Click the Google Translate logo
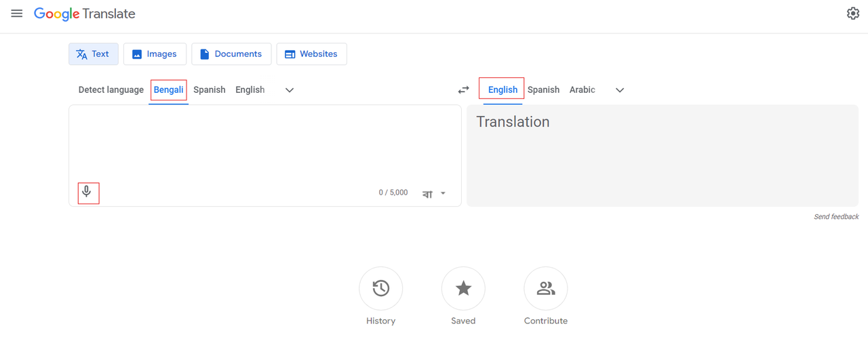Screen dimensions: 868x343 [x=85, y=14]
